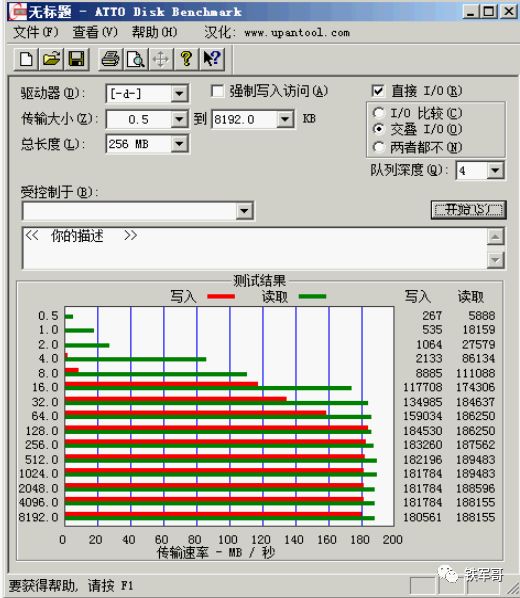This screenshot has width=520, height=598.
Task: Click the 开始 start button
Action: coord(468,210)
